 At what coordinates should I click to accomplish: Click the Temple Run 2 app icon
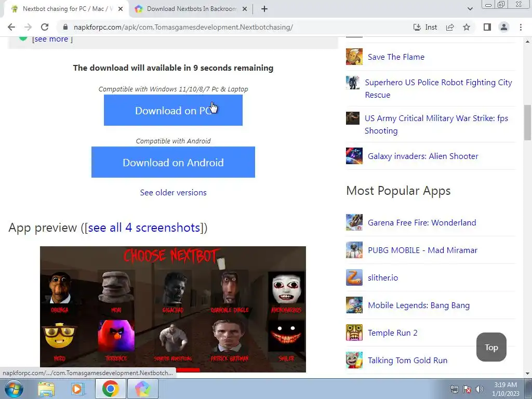click(354, 332)
